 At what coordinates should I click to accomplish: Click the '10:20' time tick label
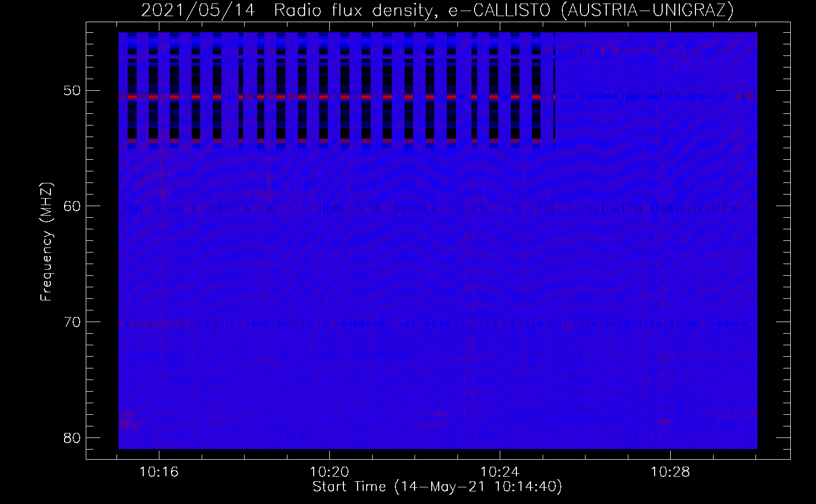click(x=329, y=472)
